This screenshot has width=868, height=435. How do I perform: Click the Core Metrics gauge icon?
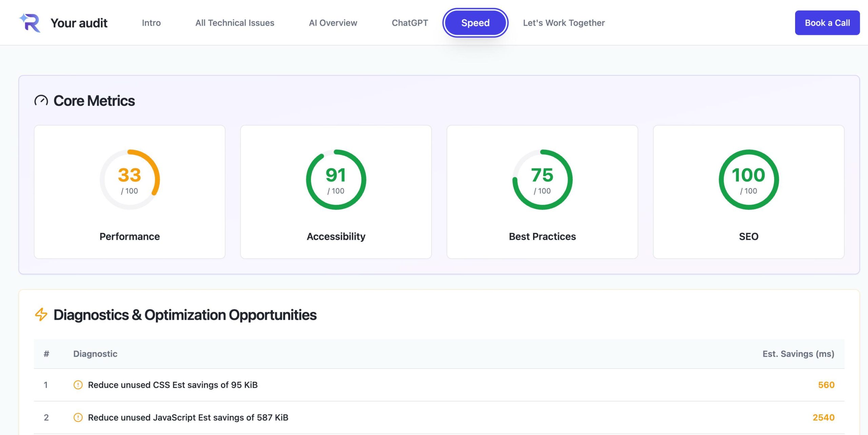(x=41, y=101)
